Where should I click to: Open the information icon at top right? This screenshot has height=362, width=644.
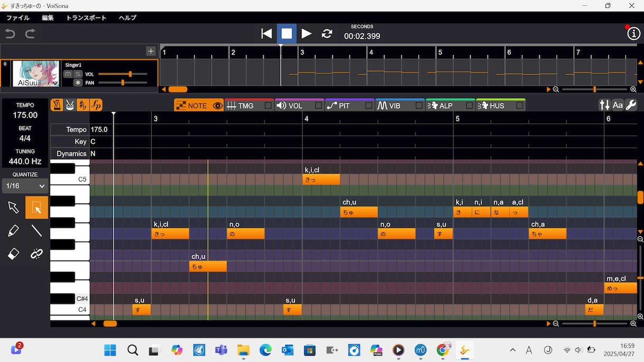[633, 34]
